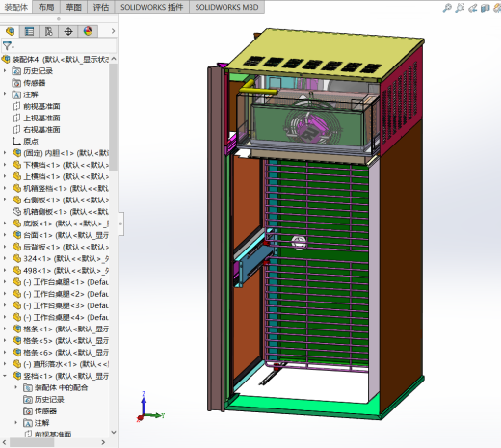The height and width of the screenshot is (448, 501).
Task: Open the DisplayManager color ball tab
Action: 88,31
